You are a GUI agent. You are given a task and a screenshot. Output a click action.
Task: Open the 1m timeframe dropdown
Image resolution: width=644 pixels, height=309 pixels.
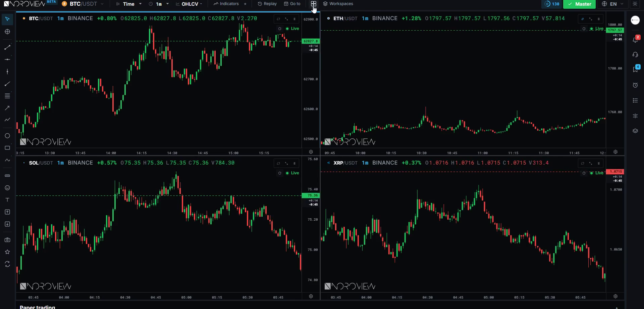(159, 4)
